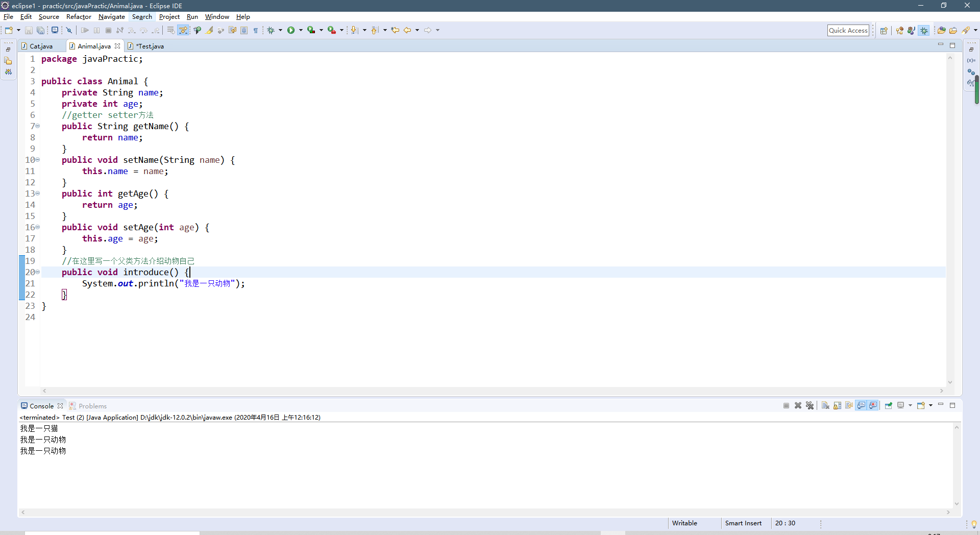Image resolution: width=980 pixels, height=535 pixels.
Task: Toggle Skip All Breakpoints icon
Action: [x=69, y=31]
